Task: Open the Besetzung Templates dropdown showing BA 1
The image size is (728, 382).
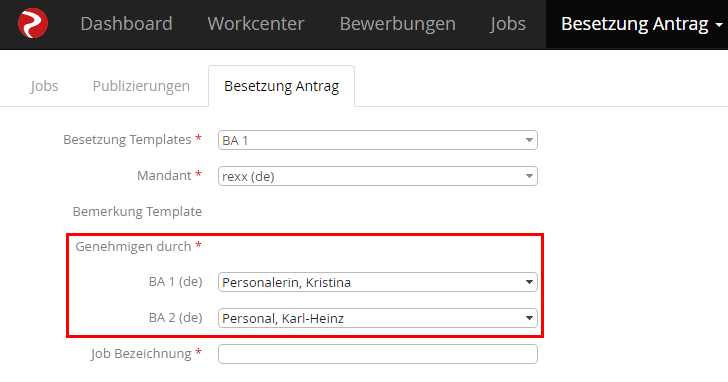Action: coord(377,140)
